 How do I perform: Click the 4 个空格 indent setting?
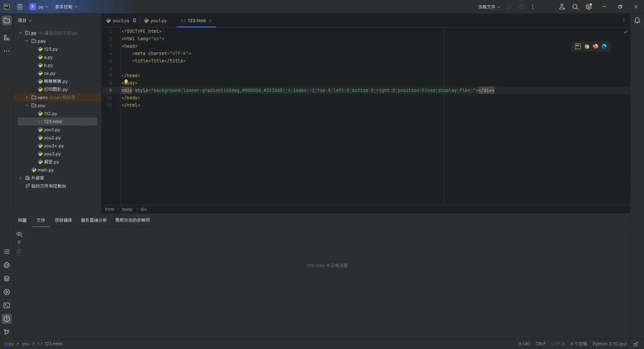point(579,344)
